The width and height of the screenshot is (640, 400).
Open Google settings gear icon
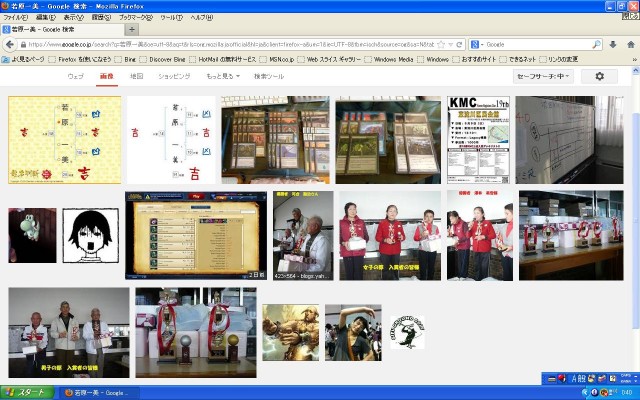tap(599, 76)
